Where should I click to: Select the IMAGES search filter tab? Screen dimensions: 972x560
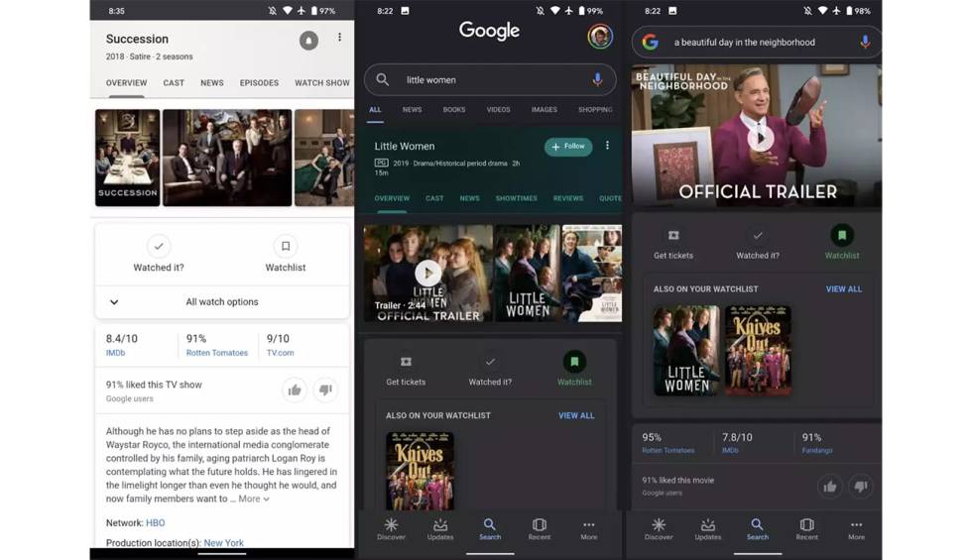pos(545,110)
